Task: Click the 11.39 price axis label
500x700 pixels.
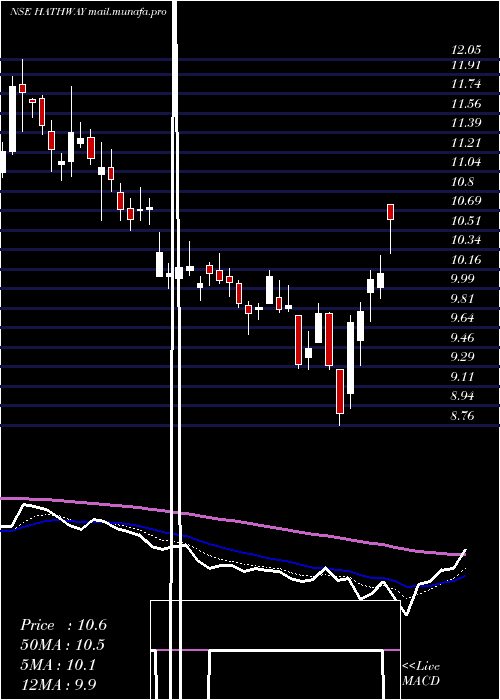Action: point(467,123)
